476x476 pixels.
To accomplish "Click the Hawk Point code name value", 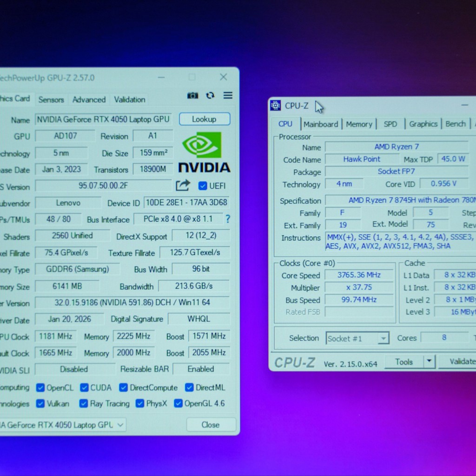I will pos(362,159).
